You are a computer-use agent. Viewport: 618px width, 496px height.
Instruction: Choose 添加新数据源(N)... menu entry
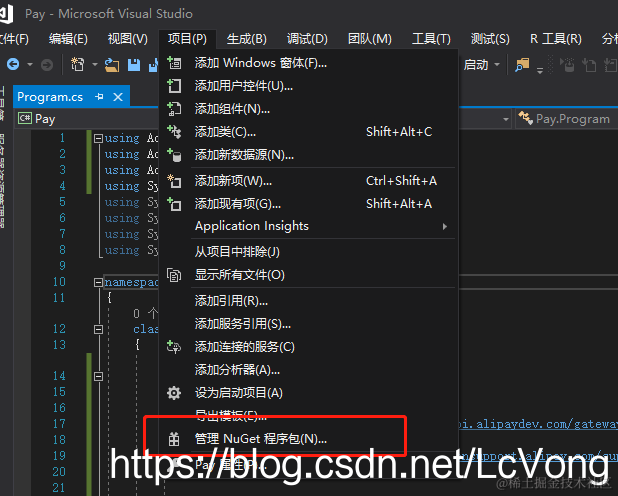[x=308, y=155]
